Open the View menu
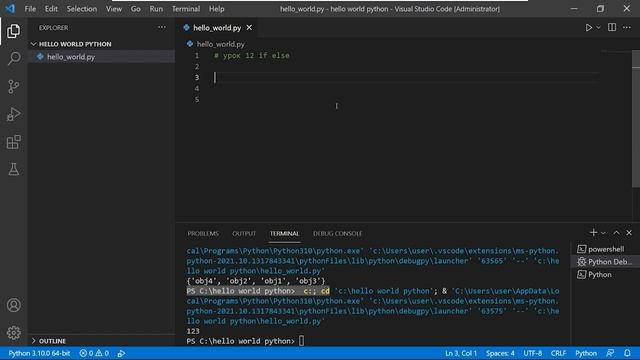The image size is (640, 360). [114, 9]
